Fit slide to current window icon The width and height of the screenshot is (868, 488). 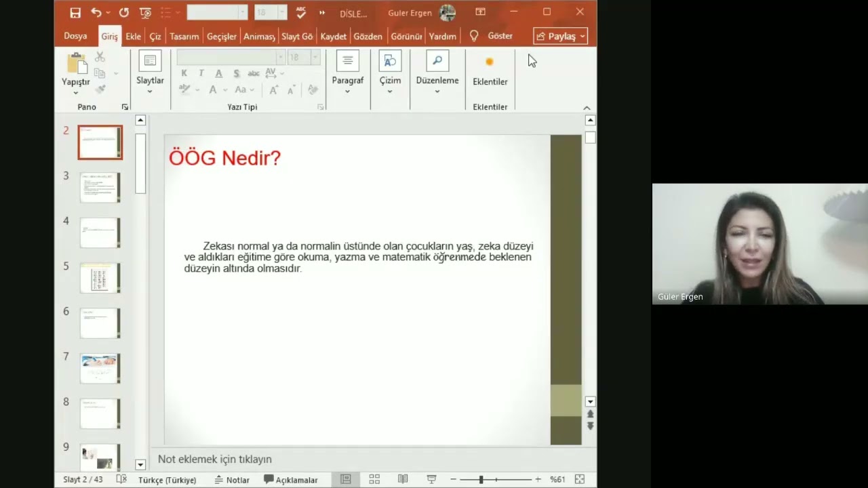click(580, 479)
